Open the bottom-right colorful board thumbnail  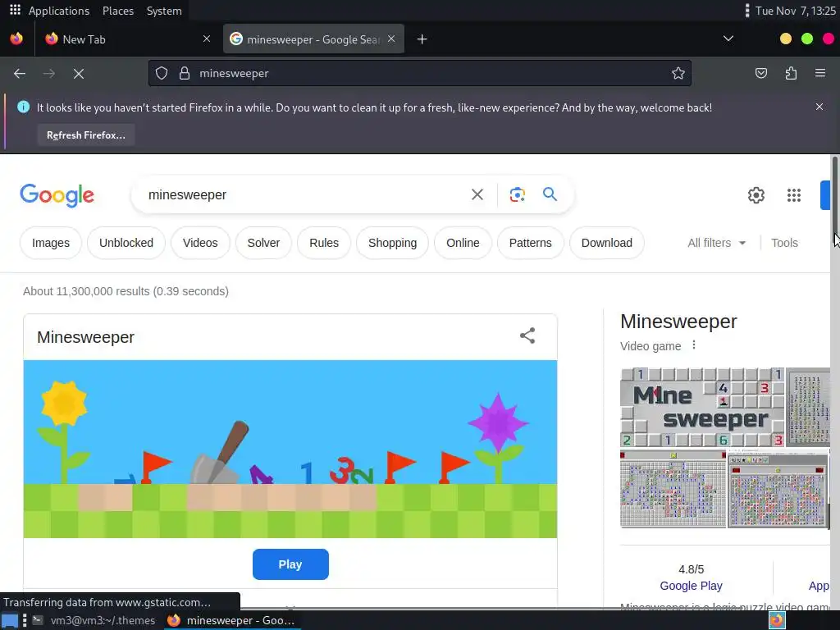pos(778,491)
